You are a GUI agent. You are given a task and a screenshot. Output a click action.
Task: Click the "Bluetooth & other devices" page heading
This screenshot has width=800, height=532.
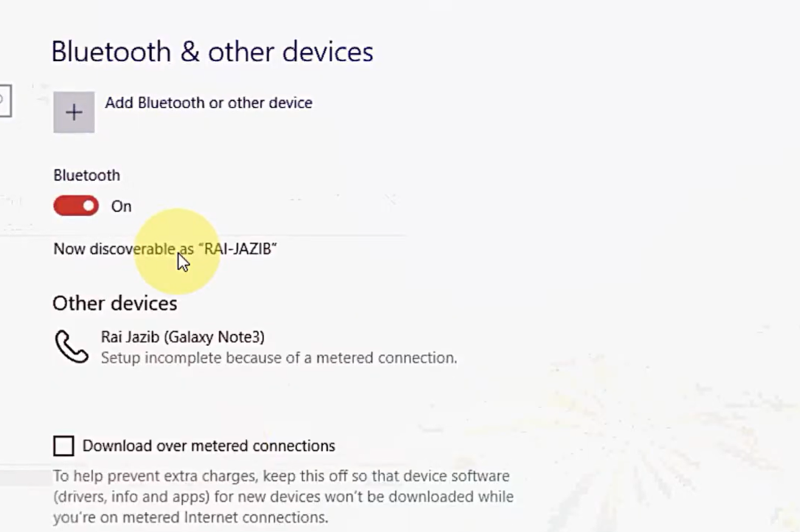pos(212,52)
